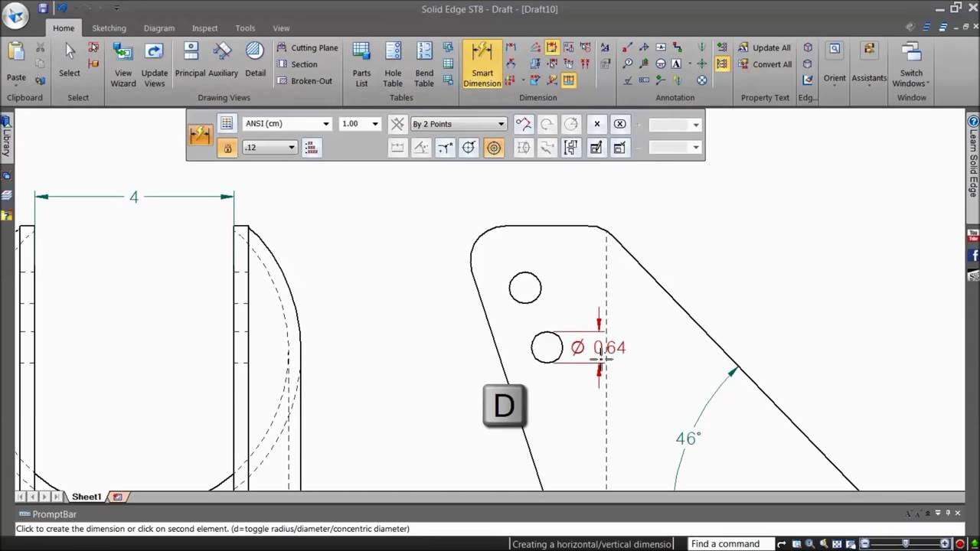Click the Cutting Plane command
Viewport: 980px width, 551px height.
(x=307, y=47)
